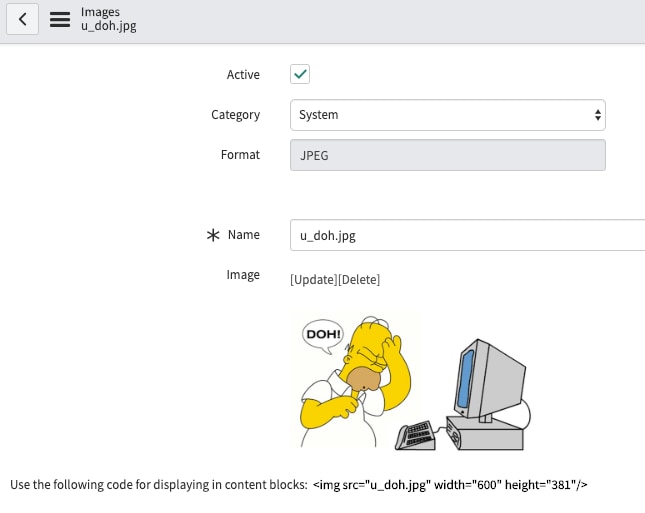Screen dimensions: 645x513
Task: Click the read-only Format field JPEG
Action: click(x=448, y=155)
